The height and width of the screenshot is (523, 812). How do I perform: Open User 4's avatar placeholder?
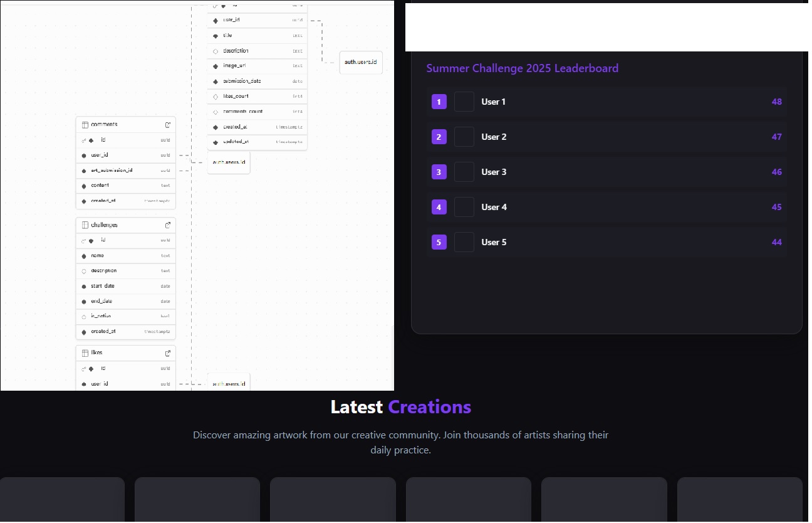(464, 207)
